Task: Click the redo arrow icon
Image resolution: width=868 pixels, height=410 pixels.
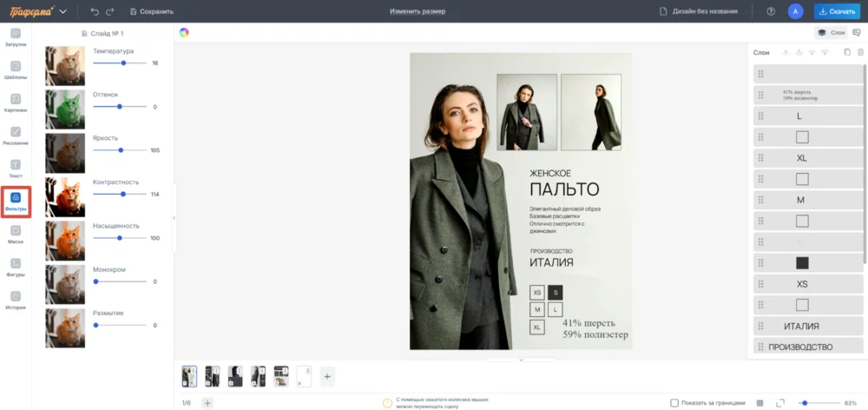Action: click(109, 11)
